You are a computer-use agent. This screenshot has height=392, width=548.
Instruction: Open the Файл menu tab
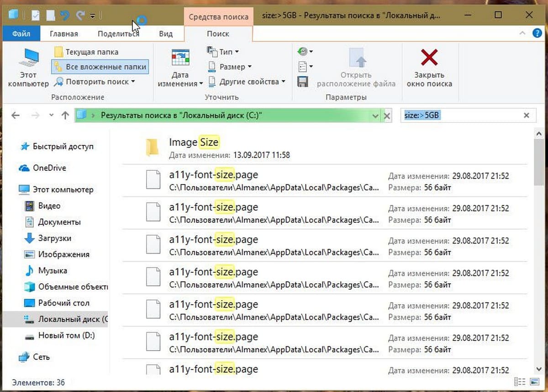coord(21,33)
